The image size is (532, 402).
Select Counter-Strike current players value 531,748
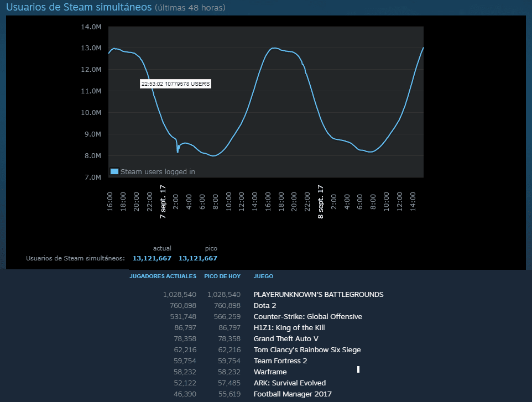click(x=183, y=316)
